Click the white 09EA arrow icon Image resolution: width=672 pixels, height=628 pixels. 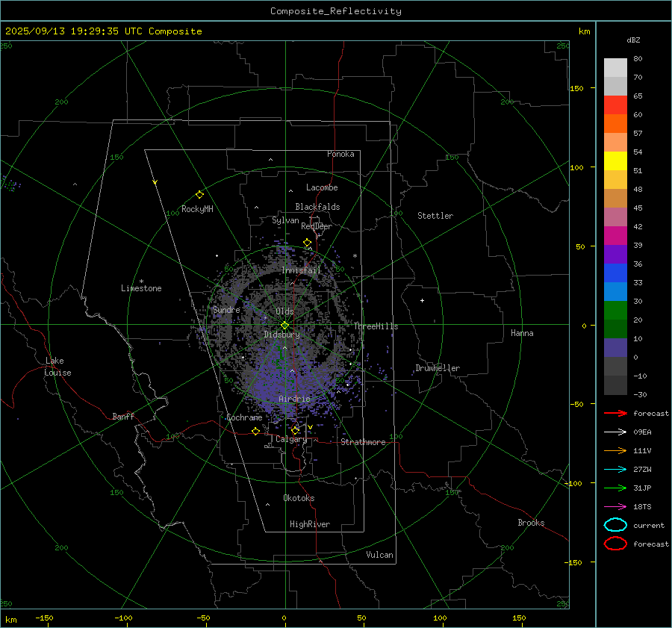pyautogui.click(x=615, y=432)
